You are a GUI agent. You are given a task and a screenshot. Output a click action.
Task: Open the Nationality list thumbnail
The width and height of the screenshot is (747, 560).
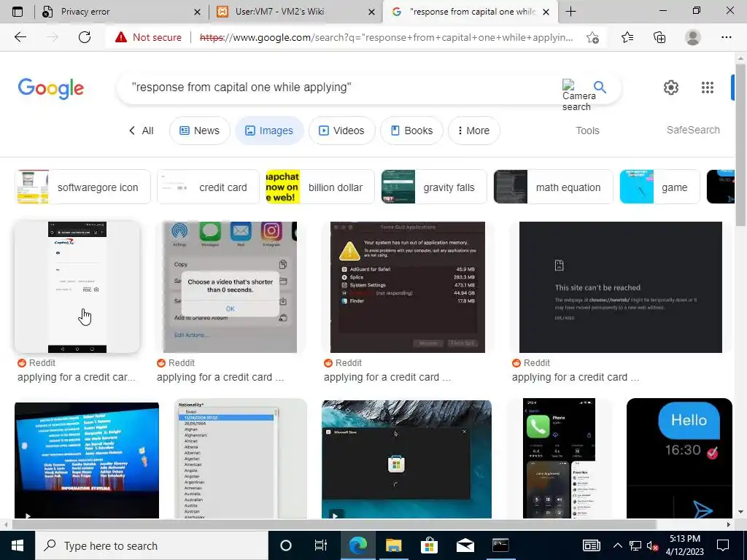[241, 459]
